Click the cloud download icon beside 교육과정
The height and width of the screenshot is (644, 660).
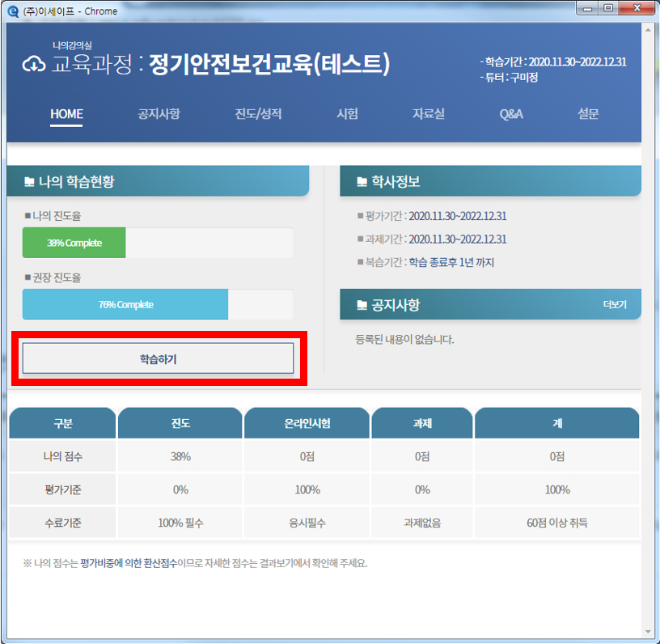click(33, 64)
